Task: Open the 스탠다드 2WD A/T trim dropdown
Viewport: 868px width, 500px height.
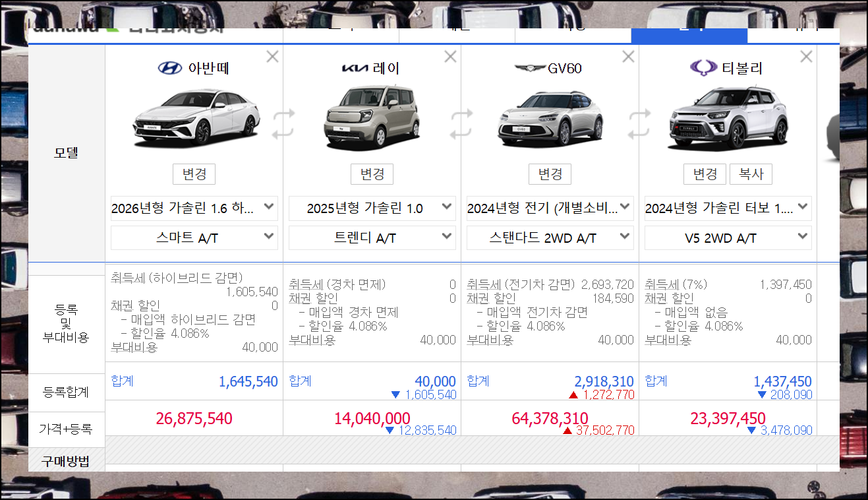Action: coord(550,237)
